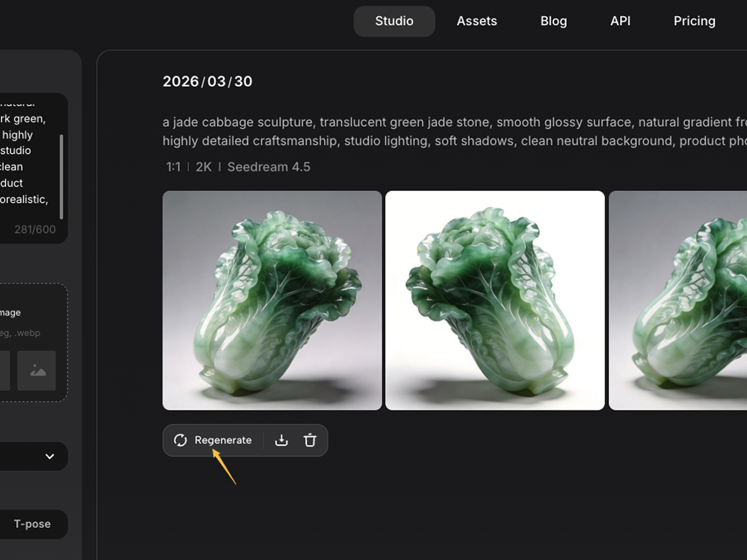Click the 2K resolution label
This screenshot has height=560, width=747.
[204, 167]
